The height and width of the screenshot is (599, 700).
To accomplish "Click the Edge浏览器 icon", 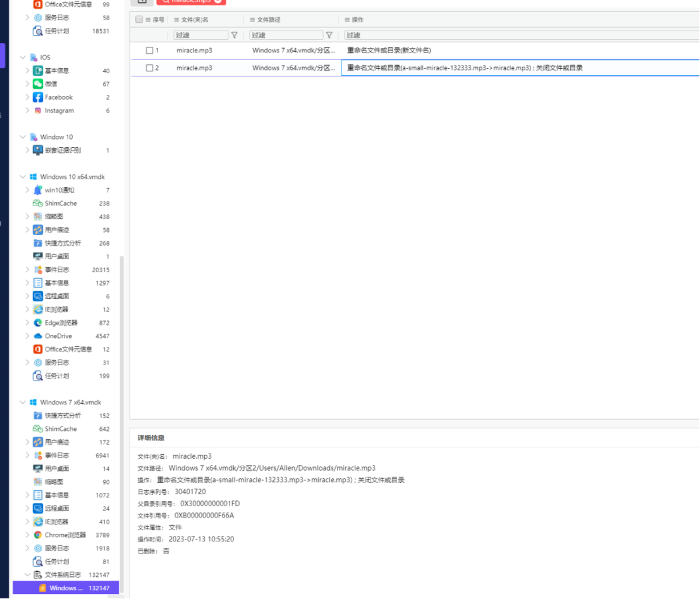I will (38, 322).
